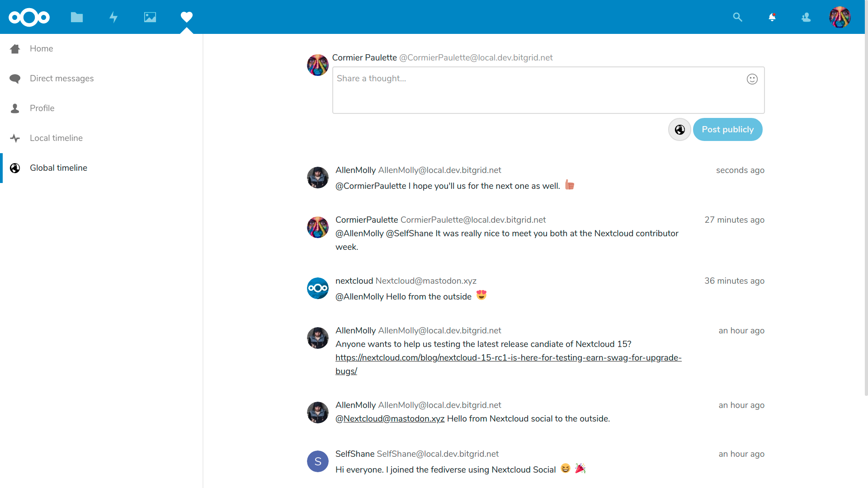The height and width of the screenshot is (488, 868).
Task: Click the Post publicly button
Action: point(727,130)
